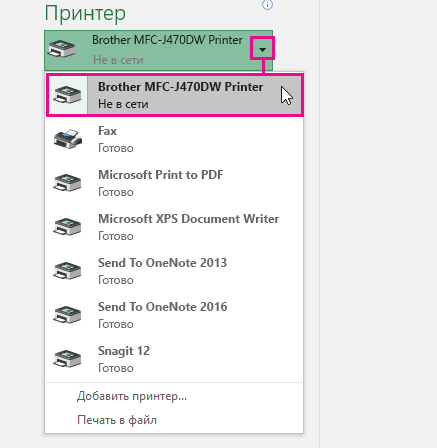Pick Microsoft XPS Document Writer
Screen dimensions: 437x448
click(x=174, y=227)
